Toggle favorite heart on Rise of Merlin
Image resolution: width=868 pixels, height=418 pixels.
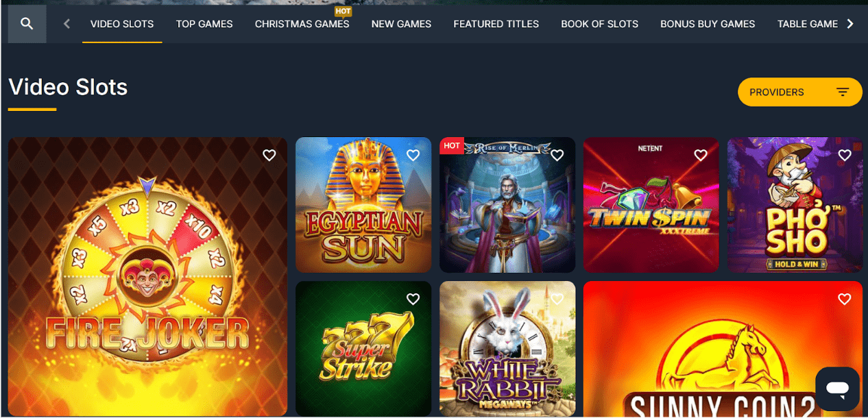(557, 156)
